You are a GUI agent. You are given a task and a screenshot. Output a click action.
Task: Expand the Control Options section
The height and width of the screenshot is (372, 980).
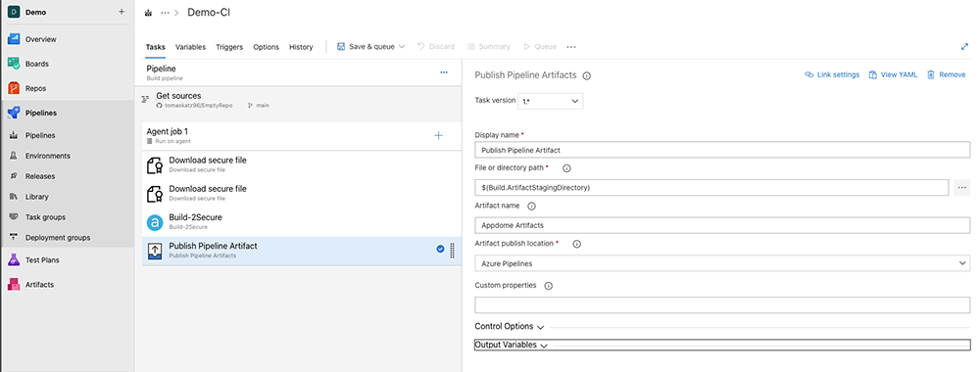coord(510,326)
